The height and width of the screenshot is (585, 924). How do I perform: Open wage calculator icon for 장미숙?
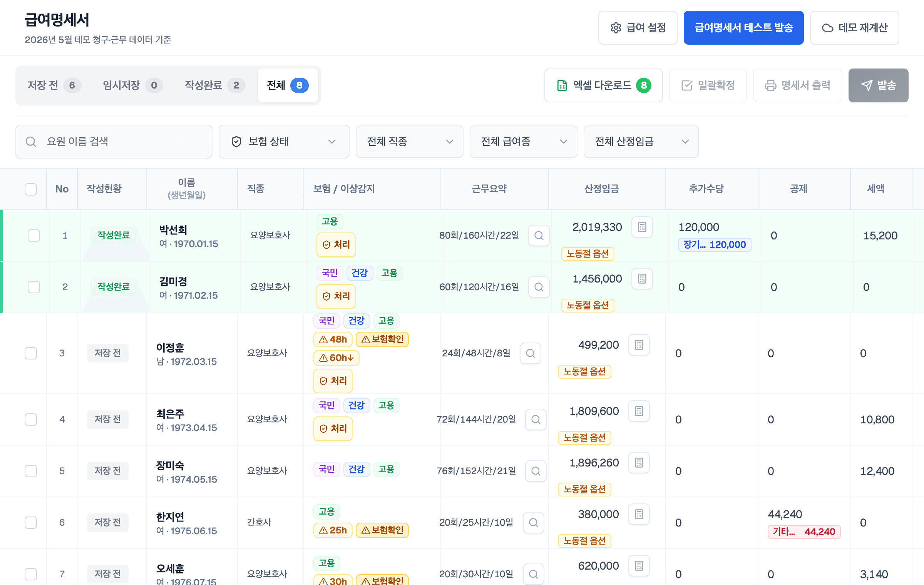pyautogui.click(x=639, y=463)
